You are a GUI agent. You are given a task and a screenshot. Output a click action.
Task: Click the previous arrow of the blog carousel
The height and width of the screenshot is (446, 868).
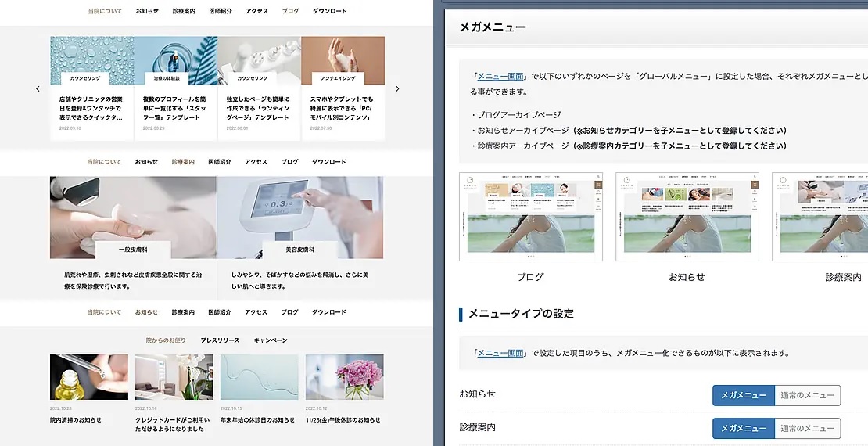click(38, 89)
